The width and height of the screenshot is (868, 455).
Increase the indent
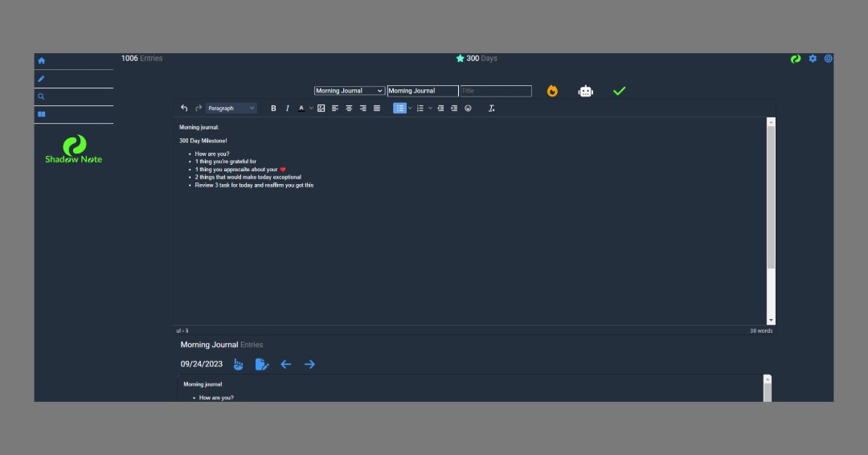pos(454,109)
